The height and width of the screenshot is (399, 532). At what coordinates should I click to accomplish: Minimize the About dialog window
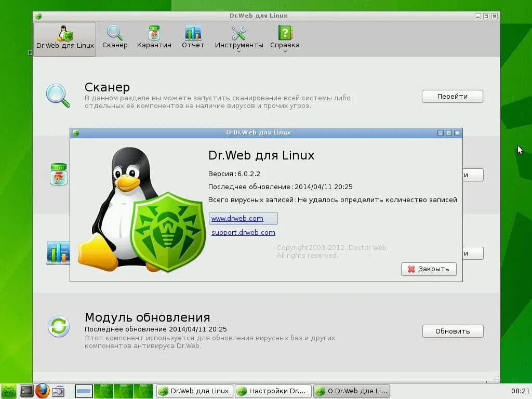pos(441,133)
